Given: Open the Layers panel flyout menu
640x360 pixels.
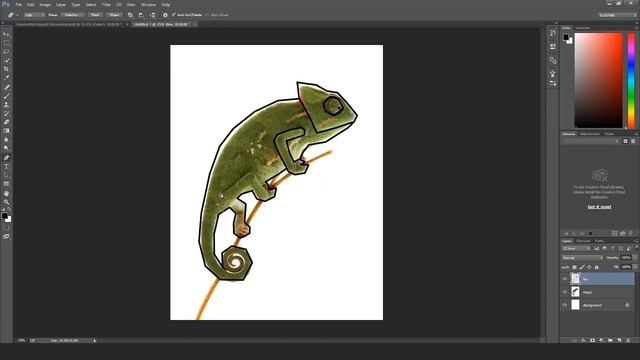Looking at the screenshot, I should point(636,241).
